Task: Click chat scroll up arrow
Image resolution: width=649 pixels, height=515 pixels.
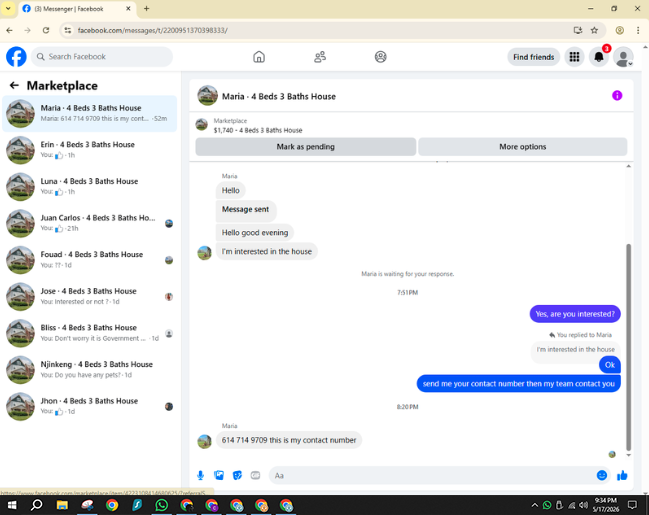Action: [628, 166]
